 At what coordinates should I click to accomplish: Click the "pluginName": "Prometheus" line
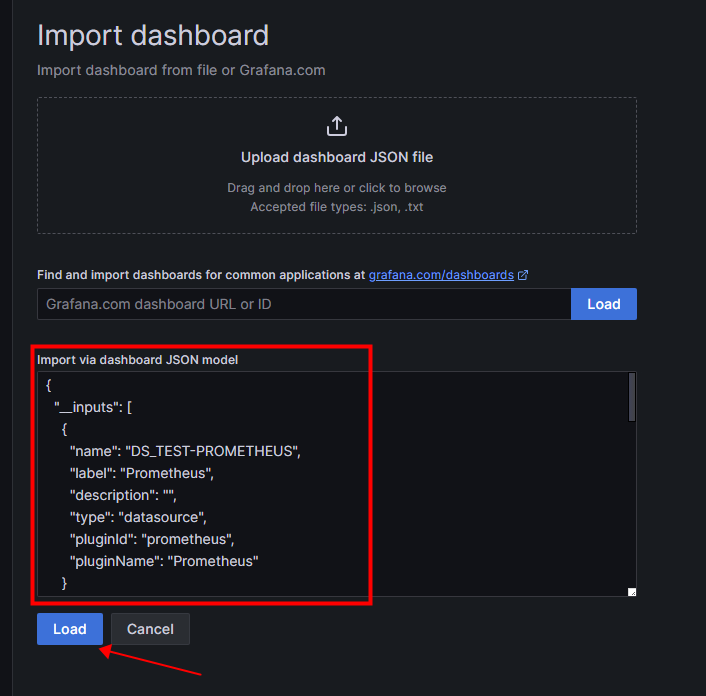(164, 561)
